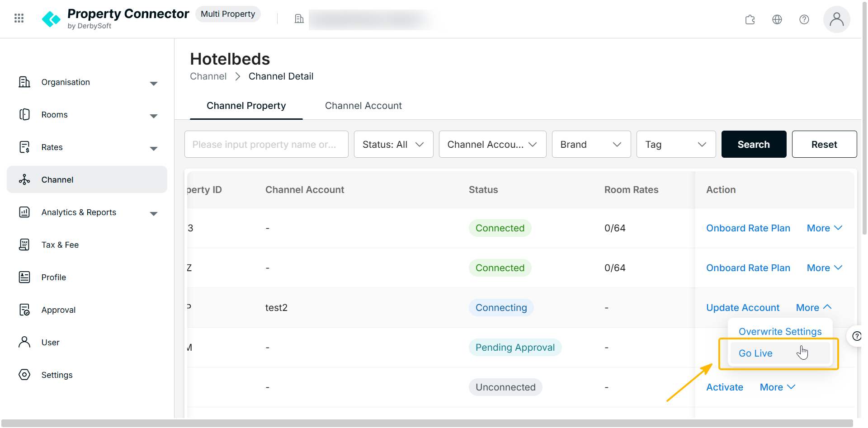The image size is (868, 428).
Task: Click the Connecting status badge
Action: tap(501, 307)
